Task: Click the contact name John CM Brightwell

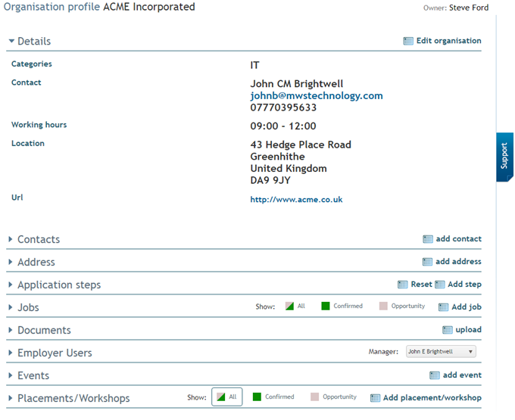Action: pos(297,84)
